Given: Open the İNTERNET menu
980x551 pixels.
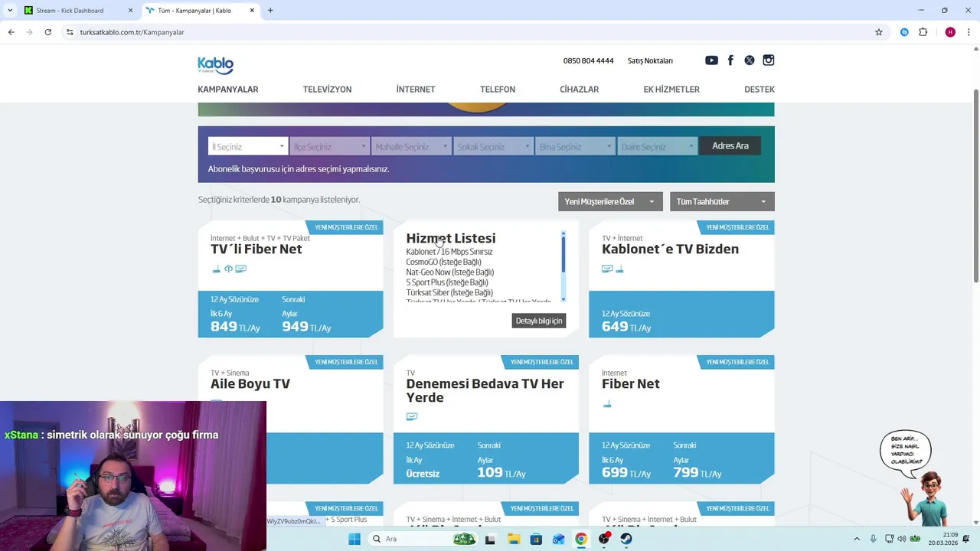Looking at the screenshot, I should (416, 90).
